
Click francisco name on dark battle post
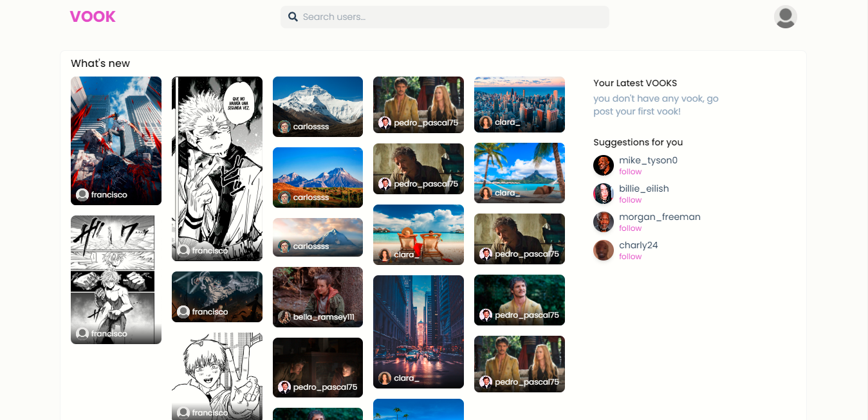[210, 312]
